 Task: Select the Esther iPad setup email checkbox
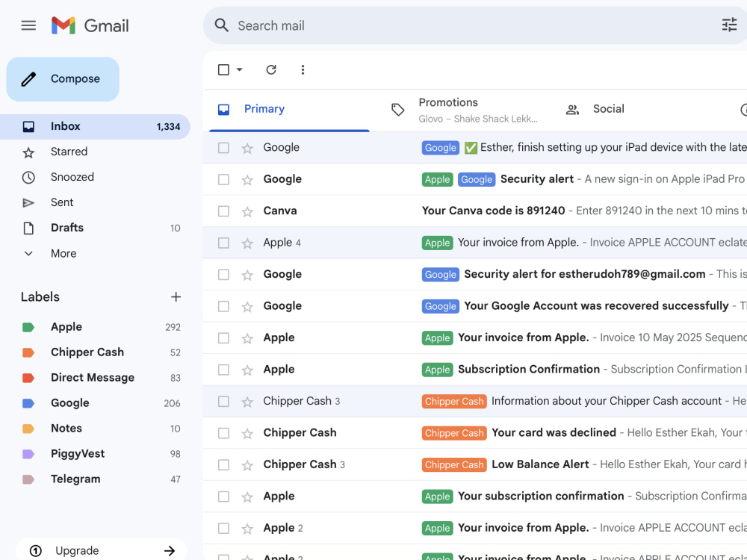pyautogui.click(x=223, y=148)
